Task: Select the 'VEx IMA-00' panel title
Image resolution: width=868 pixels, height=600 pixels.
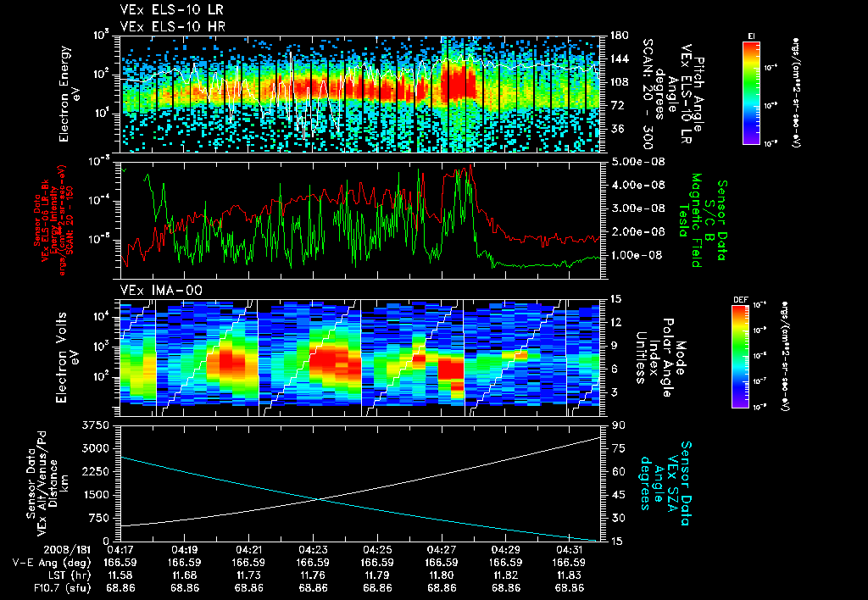Action: tap(161, 291)
